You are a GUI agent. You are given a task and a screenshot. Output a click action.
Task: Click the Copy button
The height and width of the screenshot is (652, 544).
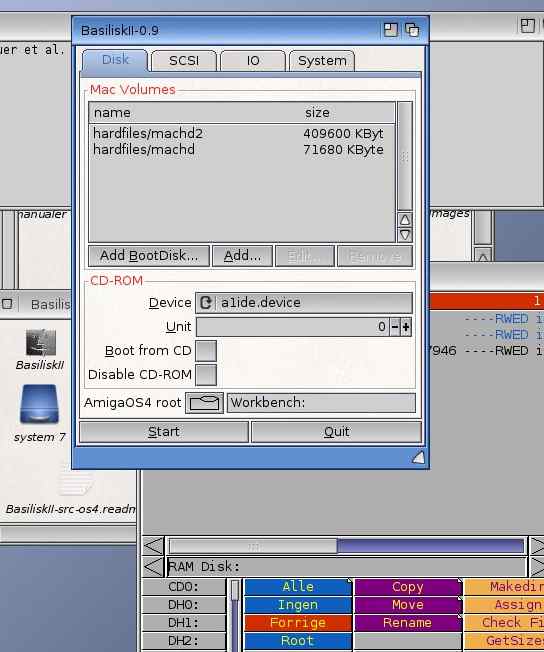(408, 587)
